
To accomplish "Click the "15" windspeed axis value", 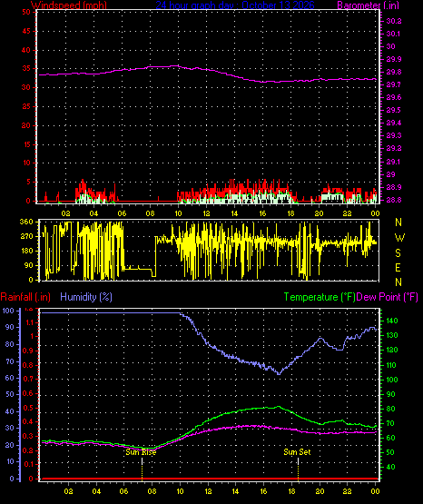I will [26, 144].
